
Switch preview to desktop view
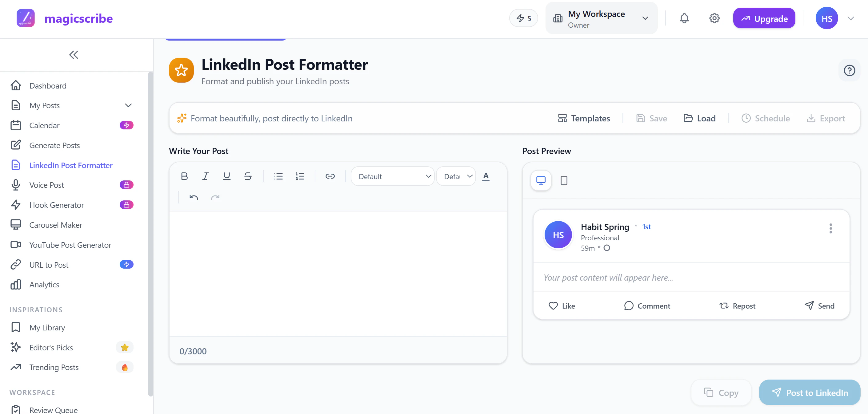(541, 180)
